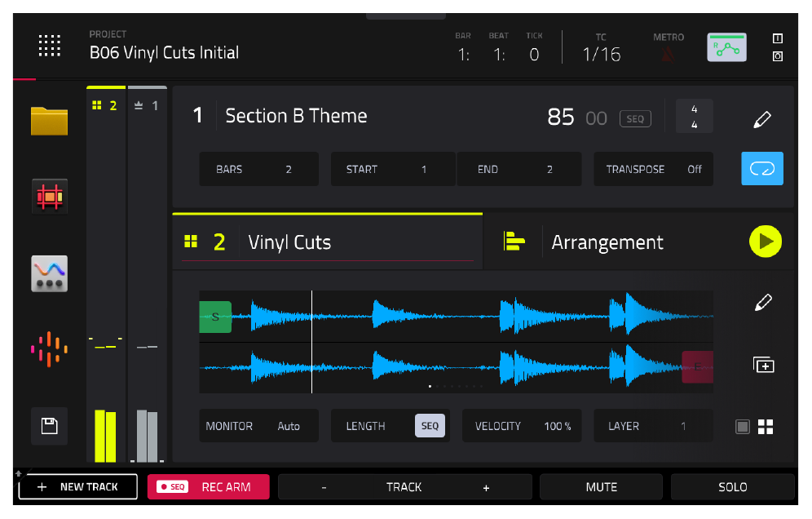Open the red grid editor icon
Image resolution: width=812 pixels, height=519 pixels.
[x=49, y=197]
